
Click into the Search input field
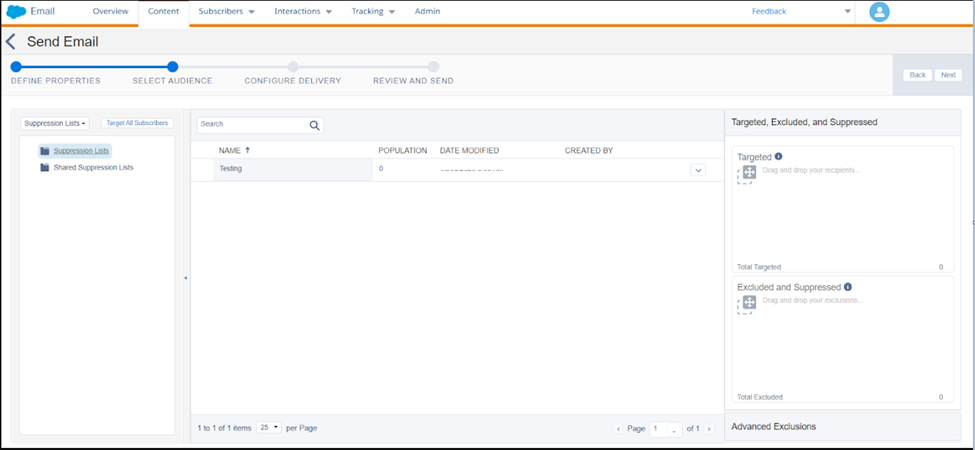[252, 125]
